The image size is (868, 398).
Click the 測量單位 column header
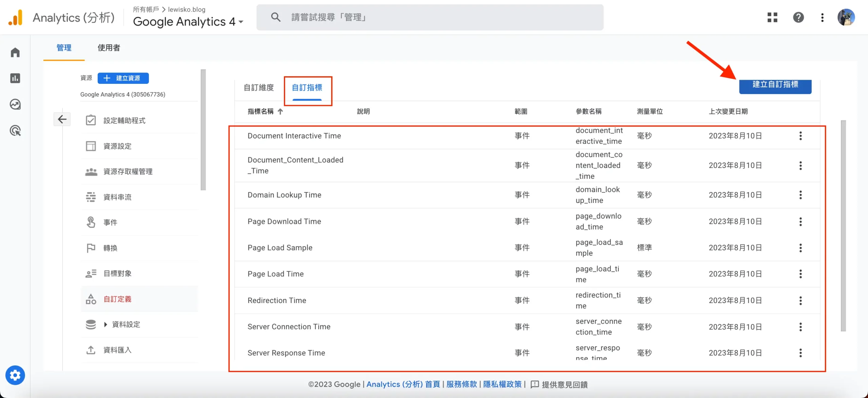(649, 111)
